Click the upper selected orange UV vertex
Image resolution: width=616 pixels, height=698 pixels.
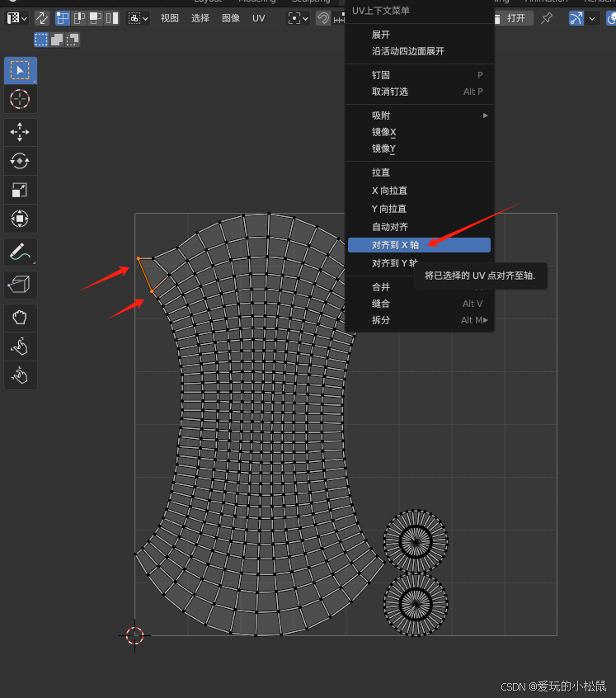(x=139, y=258)
